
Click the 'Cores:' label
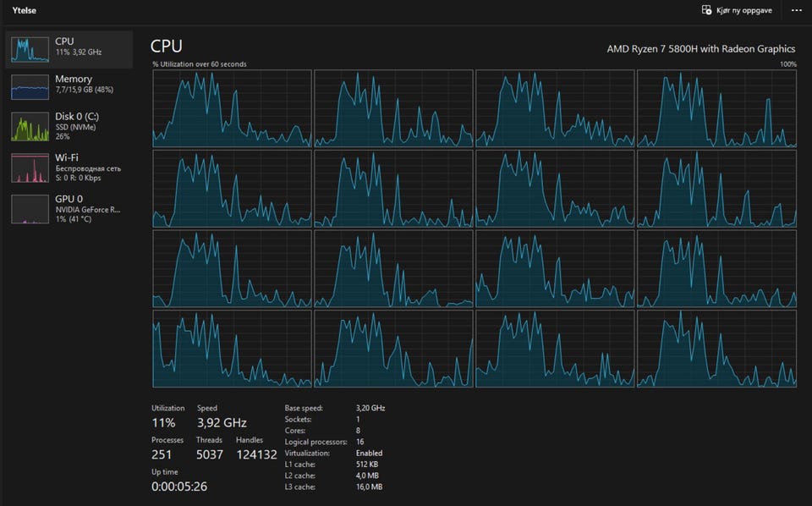coord(294,431)
